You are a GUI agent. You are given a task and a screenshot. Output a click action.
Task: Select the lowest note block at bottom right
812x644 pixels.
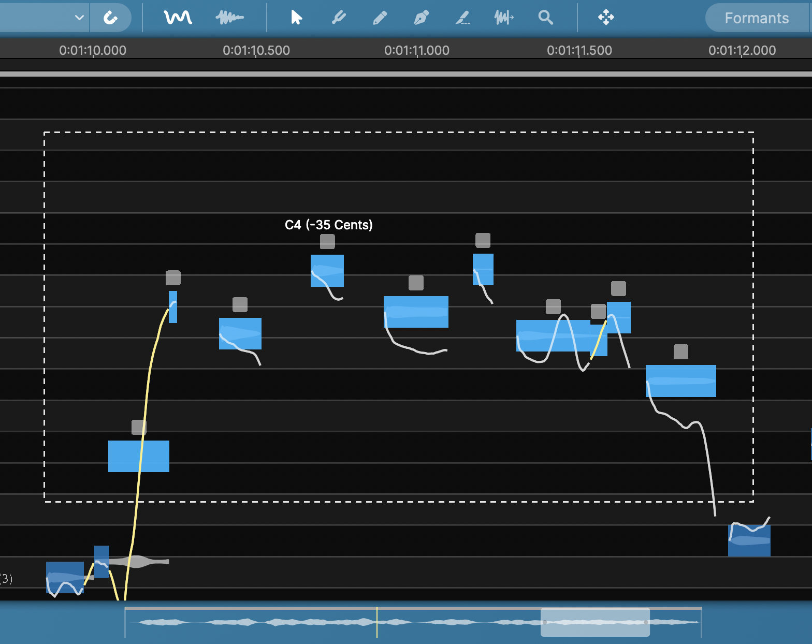[x=749, y=540]
